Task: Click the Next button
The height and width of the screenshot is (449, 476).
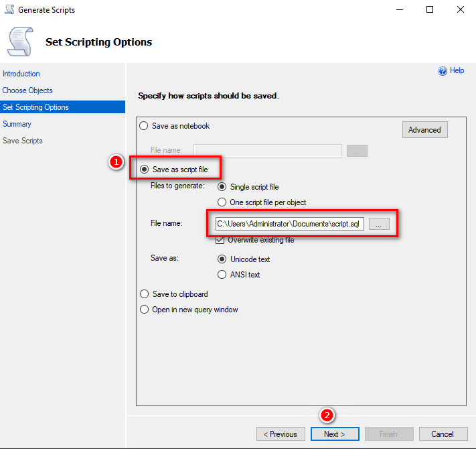Action: pyautogui.click(x=335, y=434)
